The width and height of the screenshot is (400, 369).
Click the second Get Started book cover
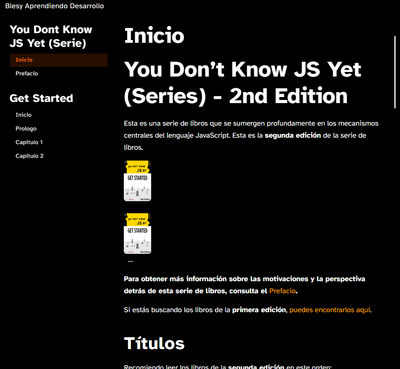[137, 234]
